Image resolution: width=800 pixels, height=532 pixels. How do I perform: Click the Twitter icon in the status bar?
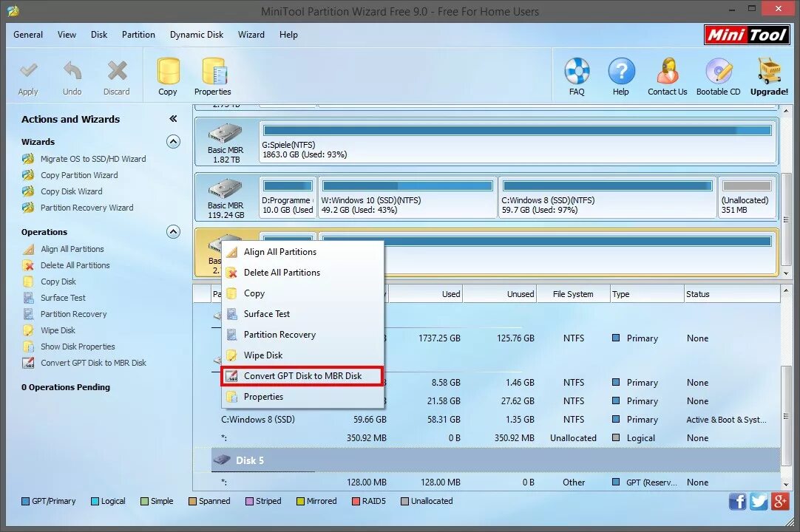[759, 501]
